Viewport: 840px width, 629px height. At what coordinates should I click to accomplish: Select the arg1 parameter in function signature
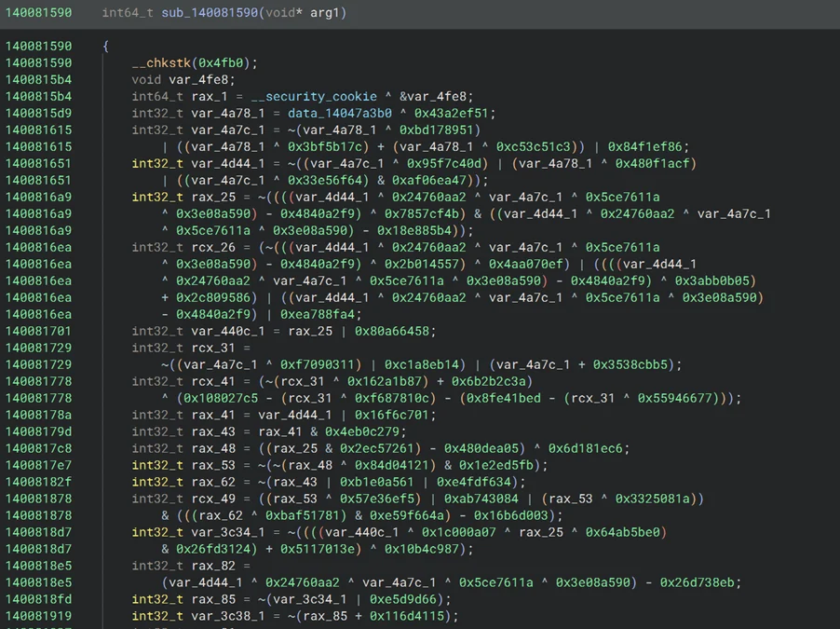325,12
